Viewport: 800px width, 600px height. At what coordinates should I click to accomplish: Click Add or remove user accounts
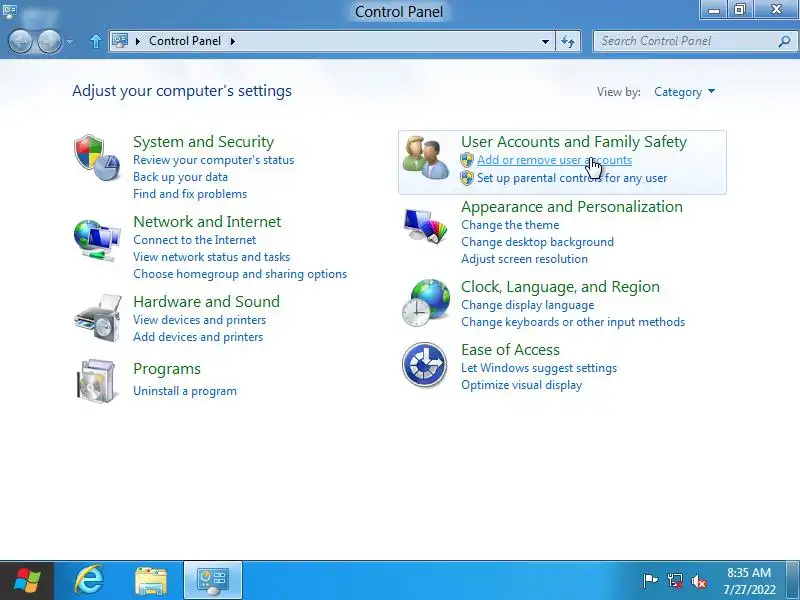(x=554, y=160)
